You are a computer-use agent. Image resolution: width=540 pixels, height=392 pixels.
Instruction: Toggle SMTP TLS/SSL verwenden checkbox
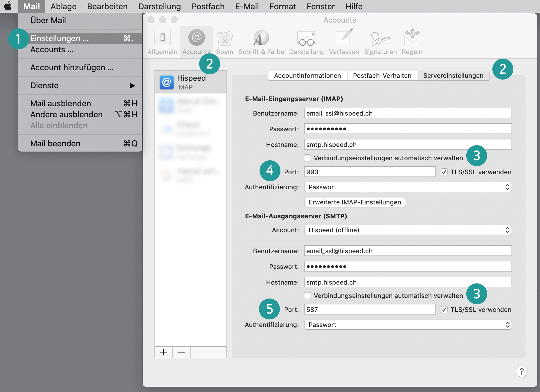(444, 310)
